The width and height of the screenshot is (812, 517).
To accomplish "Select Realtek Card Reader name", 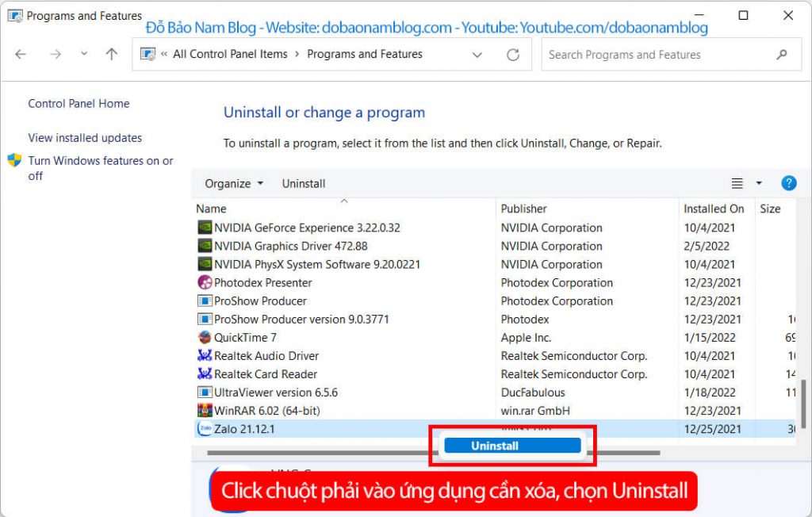I will [265, 374].
